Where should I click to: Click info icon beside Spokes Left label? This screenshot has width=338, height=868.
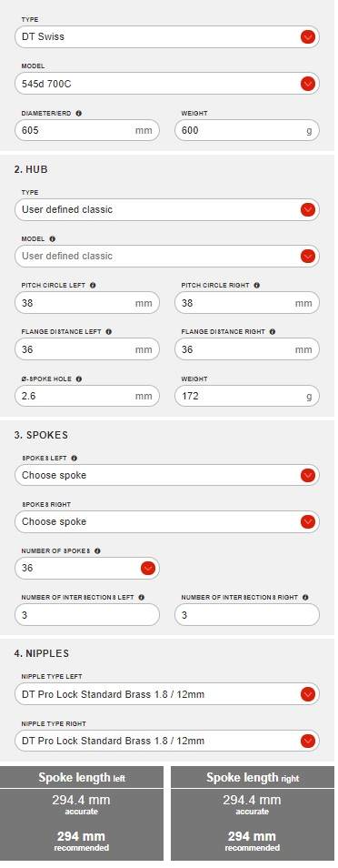pyautogui.click(x=75, y=459)
